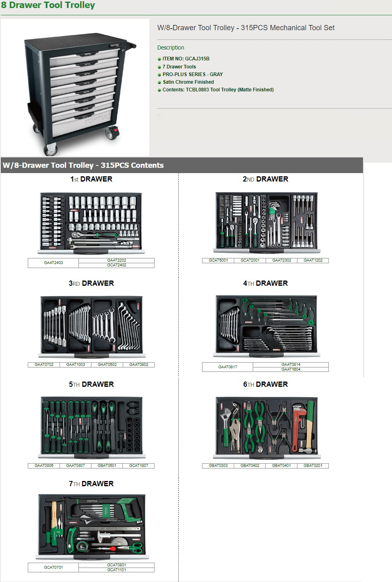Select part code GBAT0303
The height and width of the screenshot is (582, 392).
tap(218, 466)
